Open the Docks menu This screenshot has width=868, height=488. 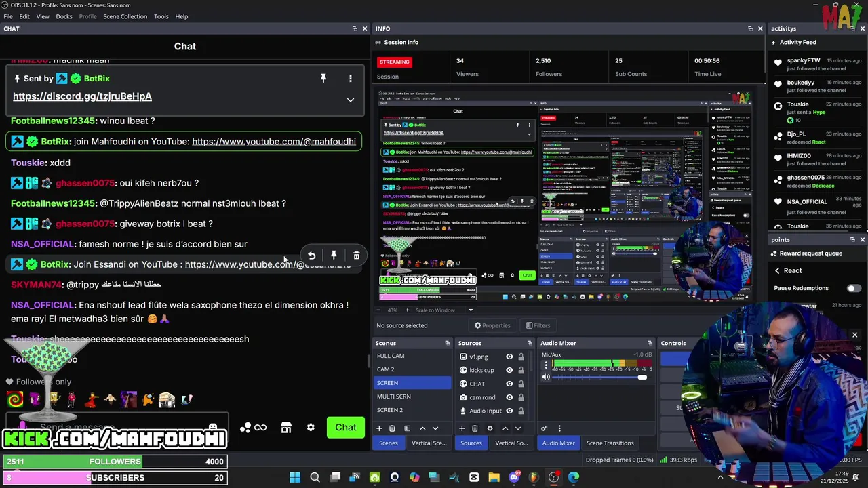[64, 16]
